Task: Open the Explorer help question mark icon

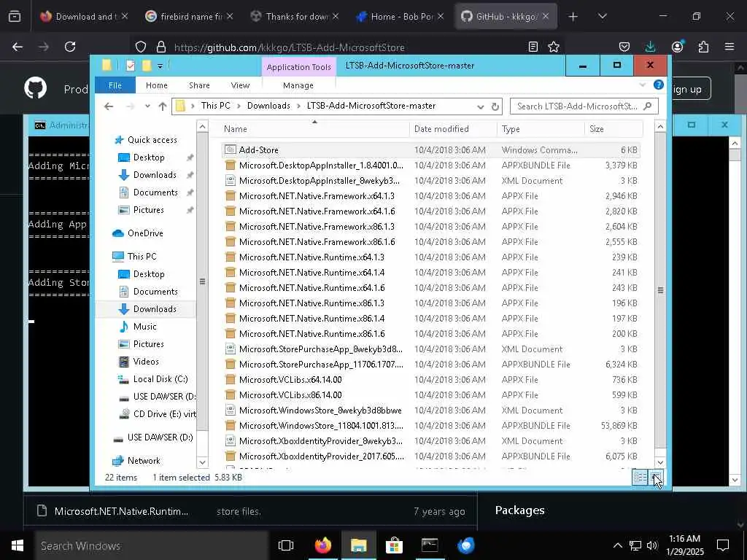Action: coord(659,85)
